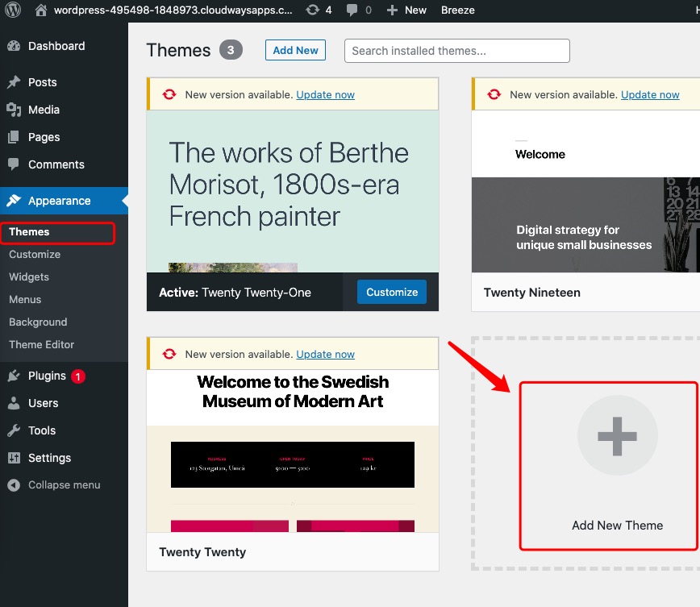The image size is (700, 607).
Task: Click the Plugins plug icon
Action: (14, 376)
